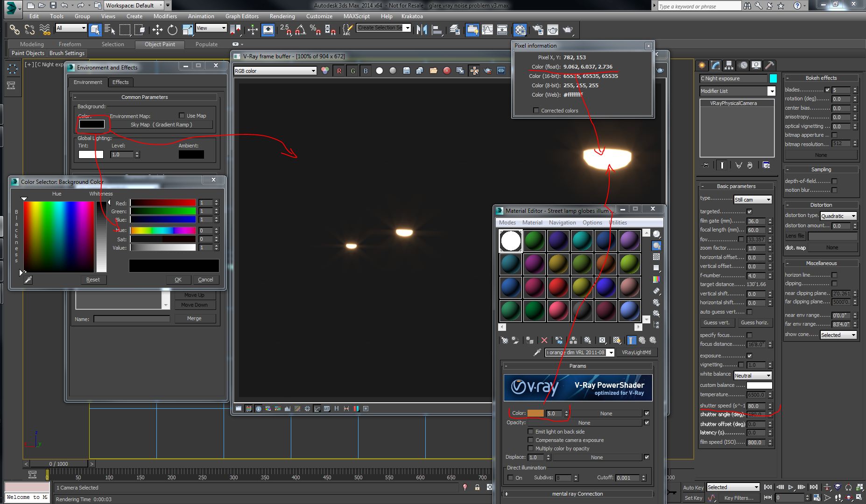
Task: Select the Move transform tool in main toolbar
Action: point(157,30)
